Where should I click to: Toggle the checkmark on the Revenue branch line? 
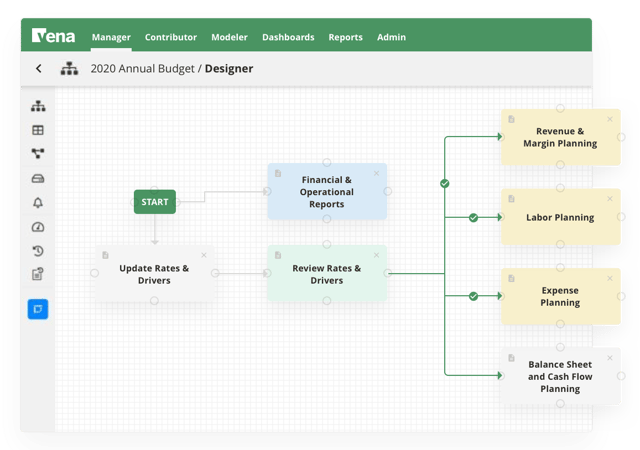pyautogui.click(x=445, y=184)
